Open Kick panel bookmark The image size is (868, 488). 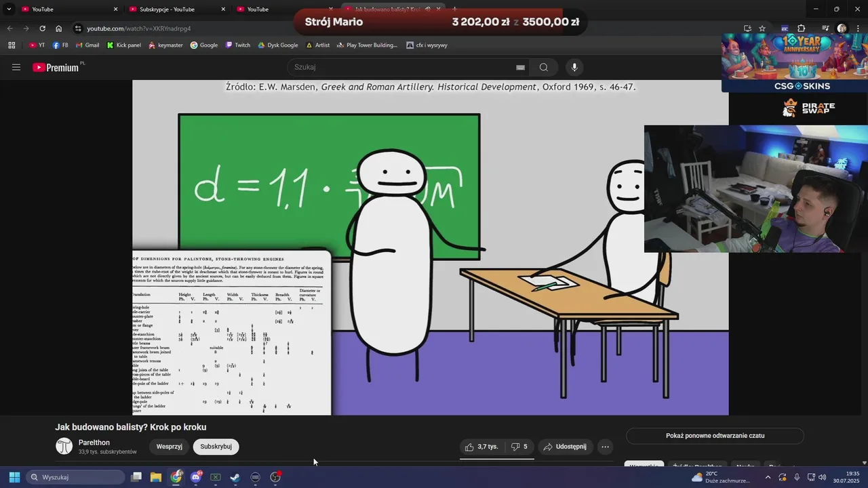coord(124,45)
